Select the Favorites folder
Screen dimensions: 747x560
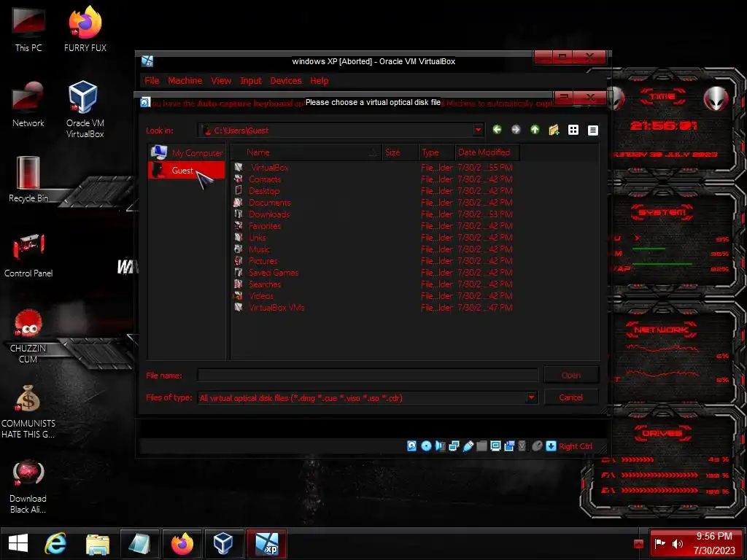pyautogui.click(x=264, y=226)
